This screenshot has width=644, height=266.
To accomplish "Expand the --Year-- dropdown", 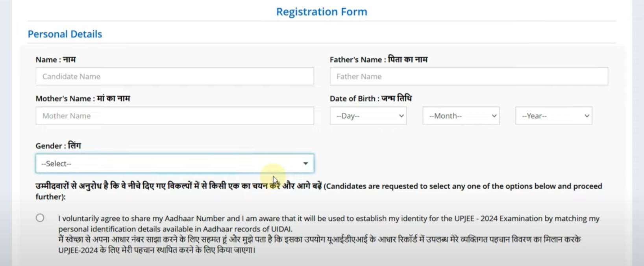I will [553, 116].
